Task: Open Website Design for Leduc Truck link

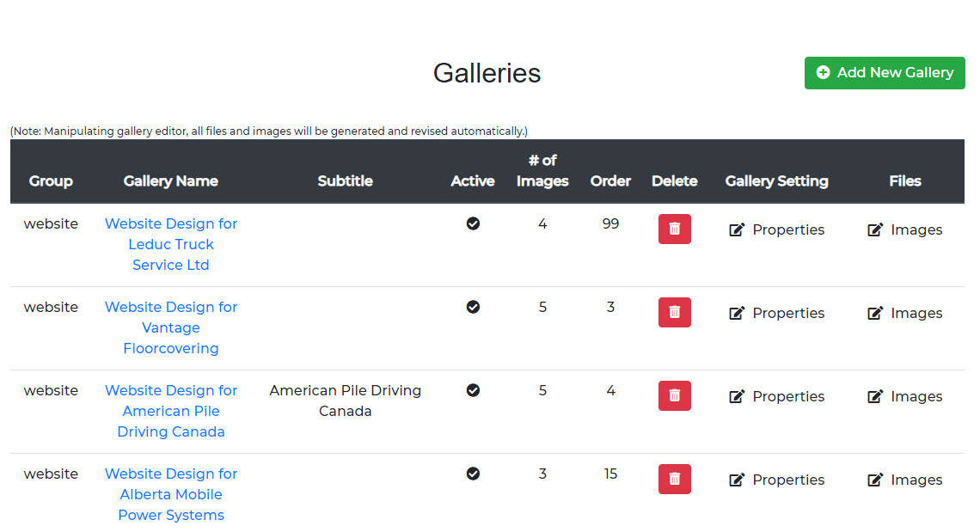Action: point(170,244)
